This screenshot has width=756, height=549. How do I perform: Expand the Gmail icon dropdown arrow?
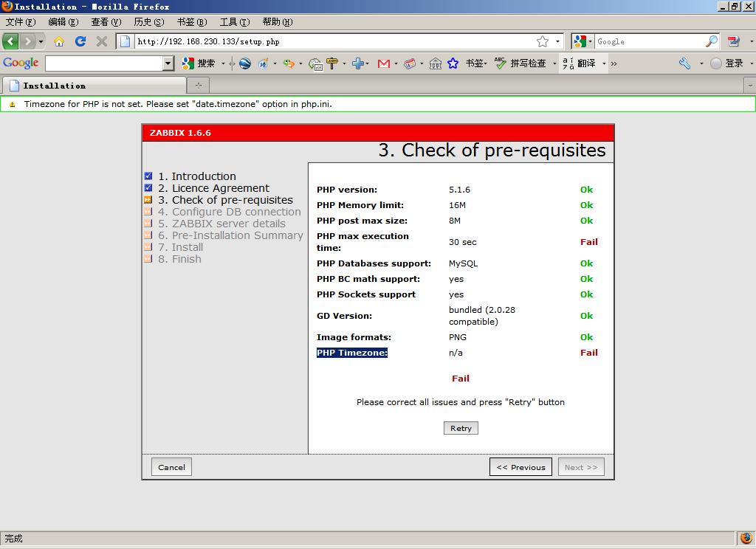[396, 63]
